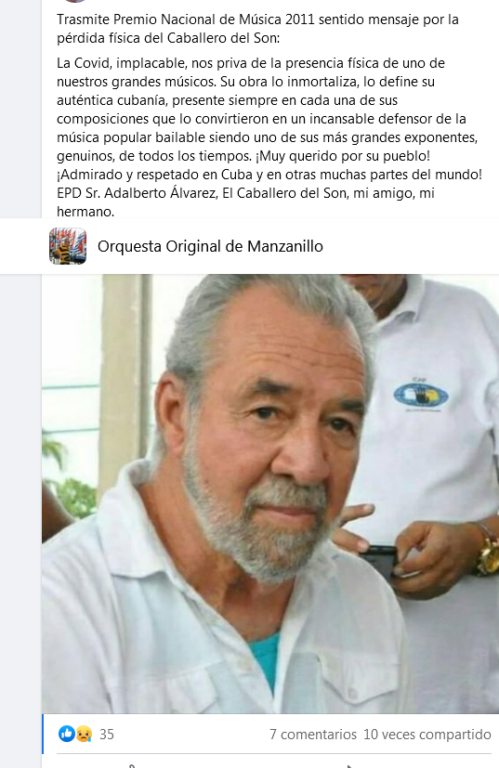Click the gold wristwatch in the photo

tap(487, 549)
